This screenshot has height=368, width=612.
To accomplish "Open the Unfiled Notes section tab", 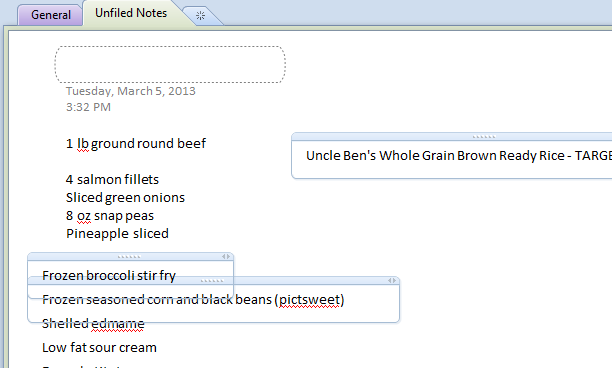I will tap(131, 13).
